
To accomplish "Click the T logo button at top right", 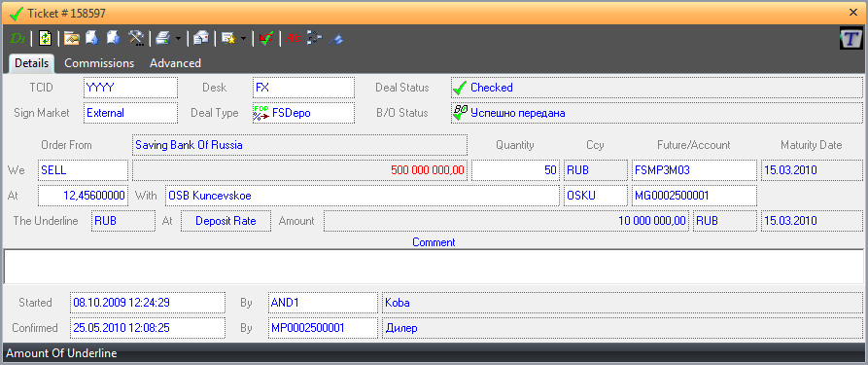I will click(x=851, y=38).
